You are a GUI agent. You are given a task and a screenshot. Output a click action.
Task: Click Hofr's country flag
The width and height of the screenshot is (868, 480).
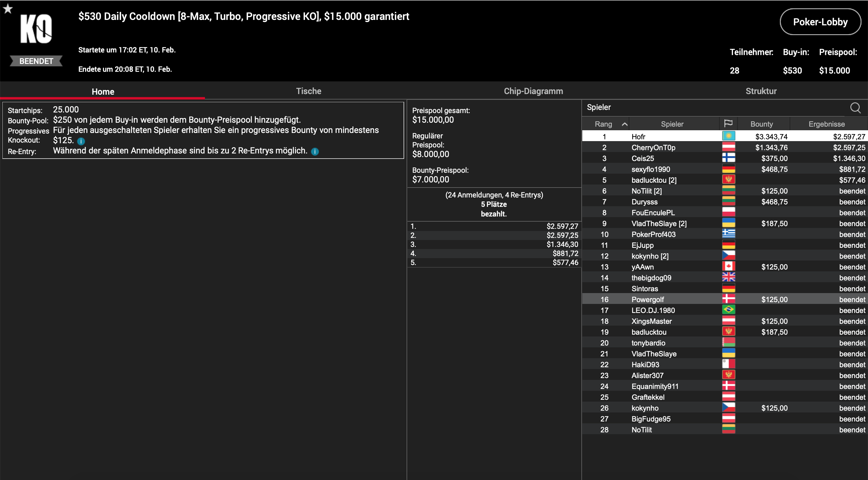[x=728, y=137]
